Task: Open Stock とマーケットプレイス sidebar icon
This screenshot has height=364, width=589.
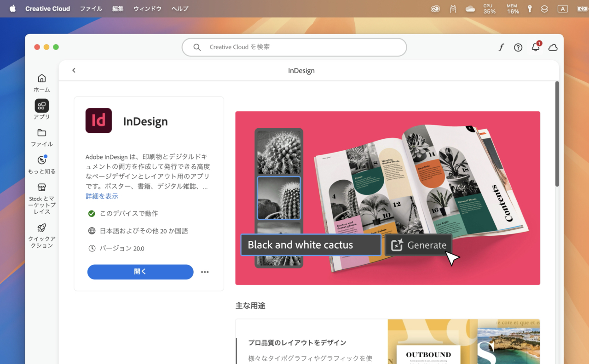Action: [x=41, y=188]
